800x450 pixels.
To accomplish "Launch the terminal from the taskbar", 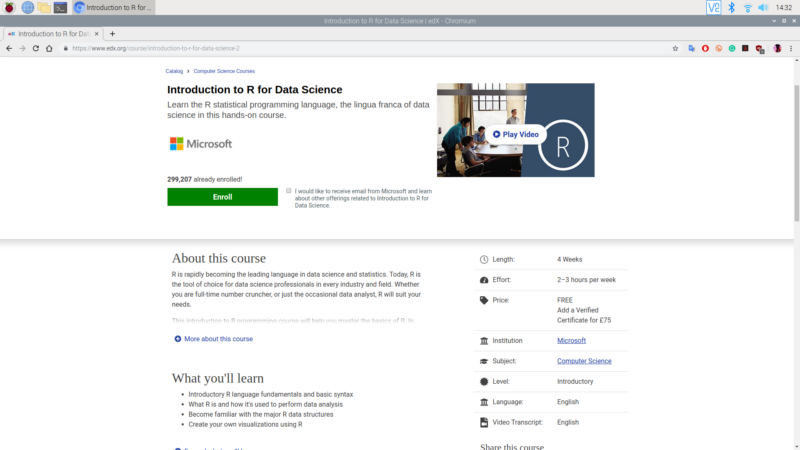I will [61, 7].
